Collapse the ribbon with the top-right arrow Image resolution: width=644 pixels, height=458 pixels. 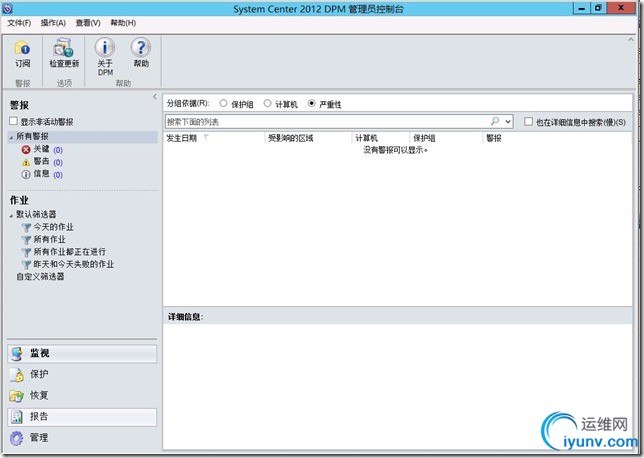click(631, 40)
